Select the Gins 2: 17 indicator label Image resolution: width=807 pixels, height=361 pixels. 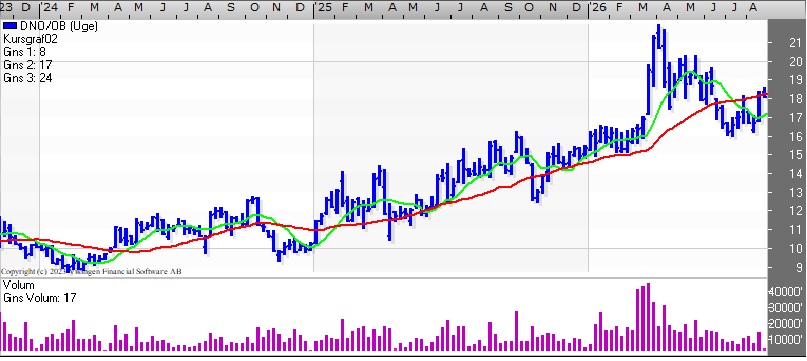pyautogui.click(x=27, y=65)
